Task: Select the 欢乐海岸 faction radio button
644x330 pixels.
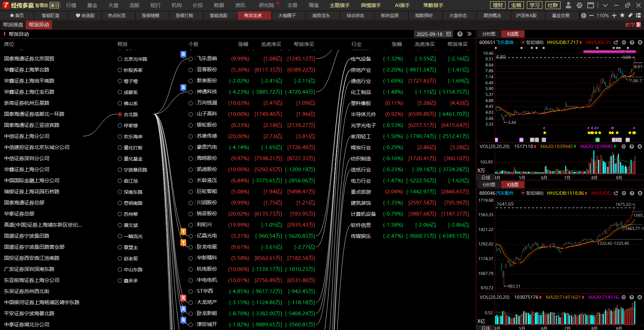Action: tap(120, 137)
